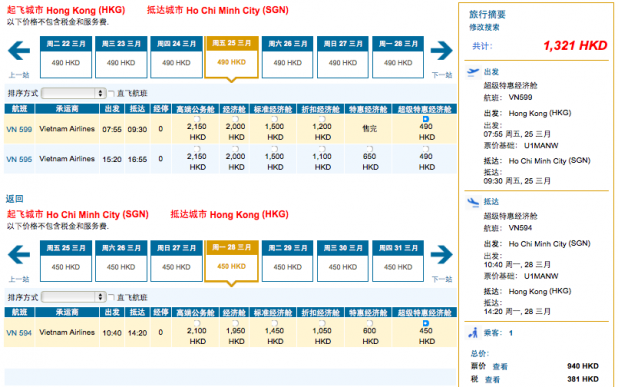Click 查看 link next to 税
Screen dimensions: 618x387
pos(492,380)
